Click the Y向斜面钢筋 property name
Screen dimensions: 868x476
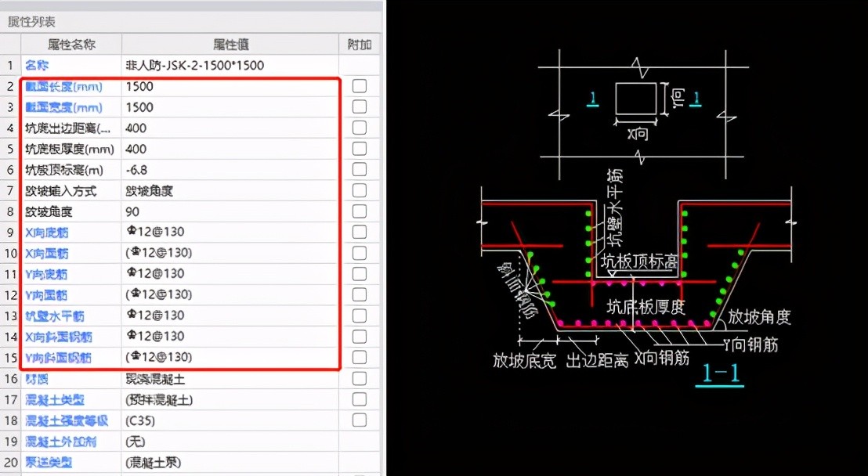(58, 358)
